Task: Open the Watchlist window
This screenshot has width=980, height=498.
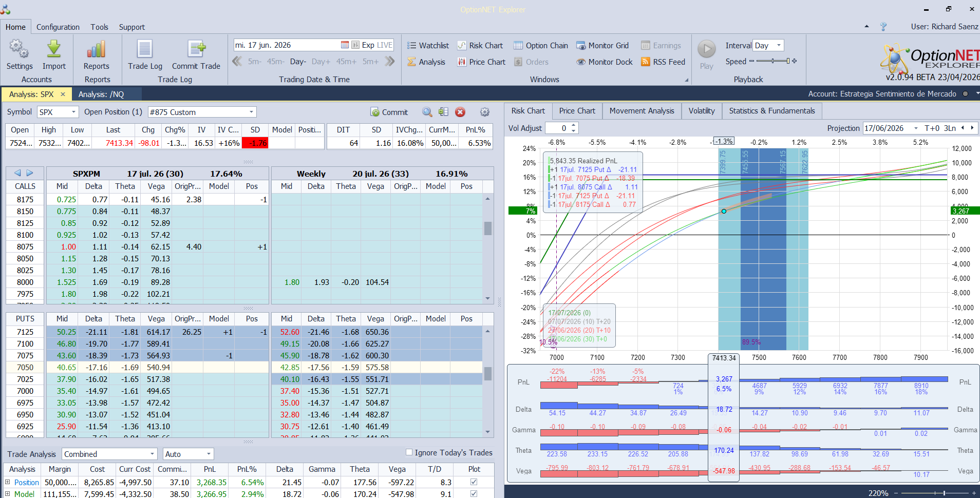Action: pyautogui.click(x=428, y=45)
